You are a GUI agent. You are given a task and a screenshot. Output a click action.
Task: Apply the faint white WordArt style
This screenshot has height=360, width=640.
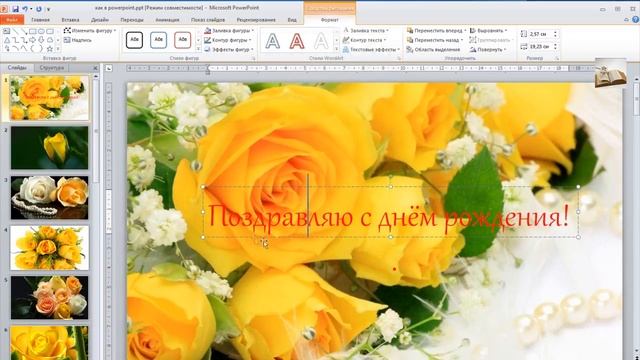tap(321, 41)
